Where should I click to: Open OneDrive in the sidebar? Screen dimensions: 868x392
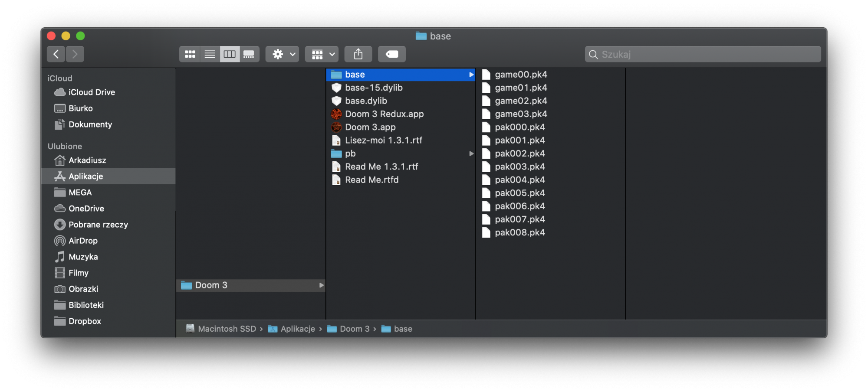[108, 209]
